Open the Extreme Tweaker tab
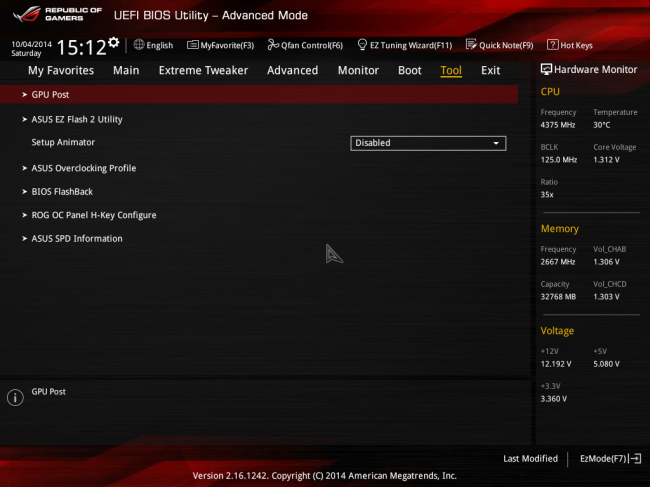The image size is (650, 487). [x=203, y=70]
